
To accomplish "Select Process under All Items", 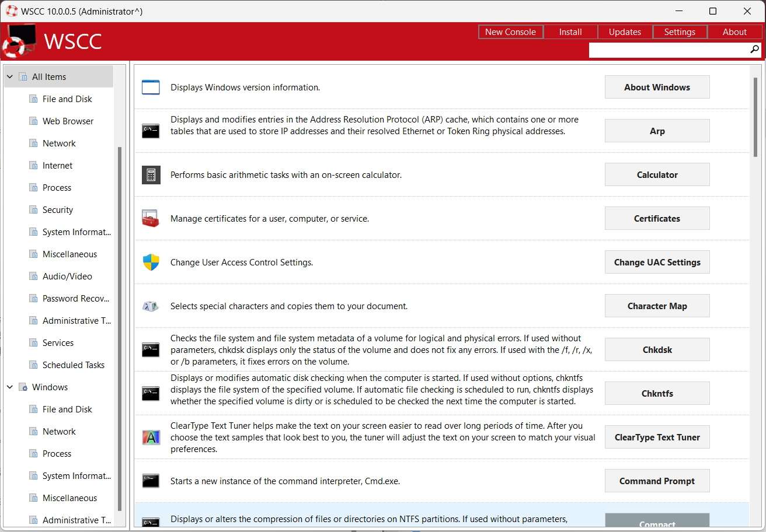I will tap(57, 188).
